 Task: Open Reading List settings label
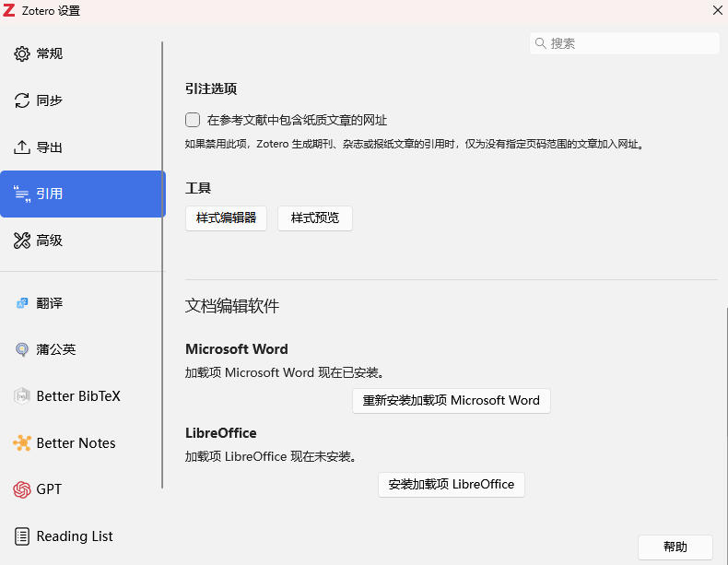[x=75, y=536]
